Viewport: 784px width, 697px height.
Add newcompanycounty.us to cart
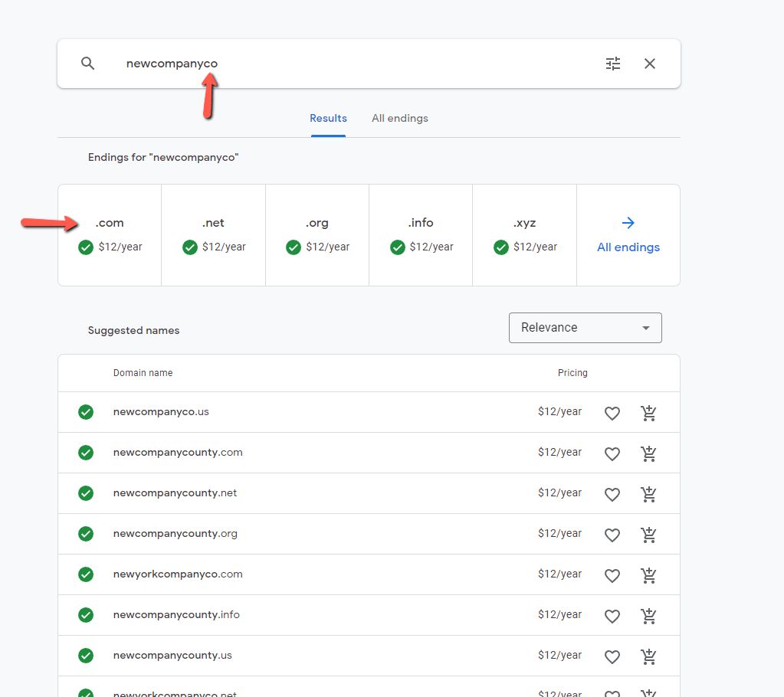(x=648, y=656)
